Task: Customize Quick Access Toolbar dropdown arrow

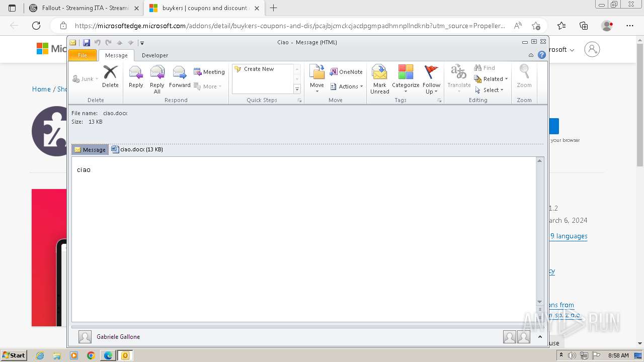Action: pyautogui.click(x=142, y=43)
